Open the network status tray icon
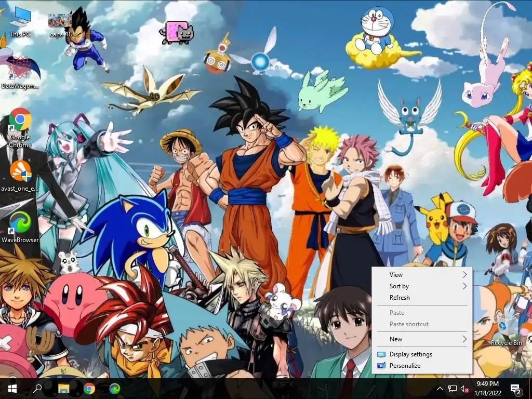This screenshot has width=532, height=399. (453, 389)
